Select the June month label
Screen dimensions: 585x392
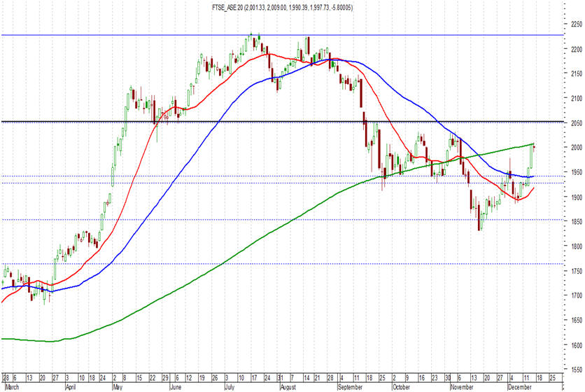(176, 387)
